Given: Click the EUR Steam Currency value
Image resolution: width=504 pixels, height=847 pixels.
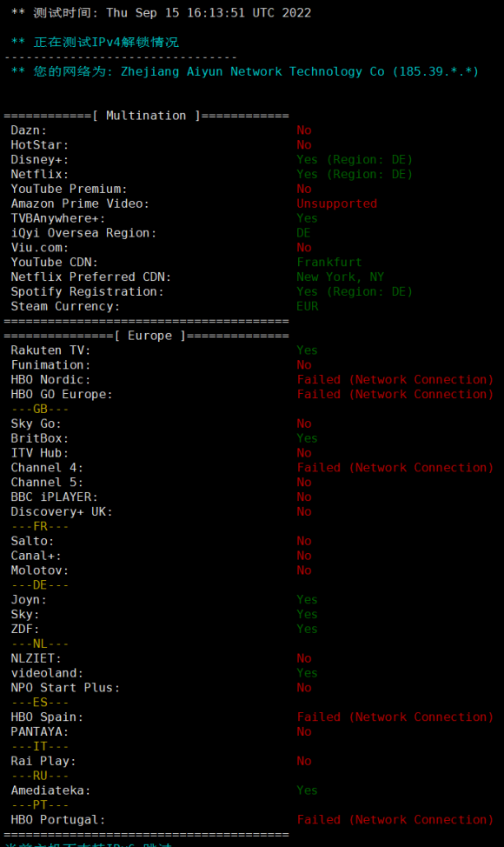Looking at the screenshot, I should (308, 306).
